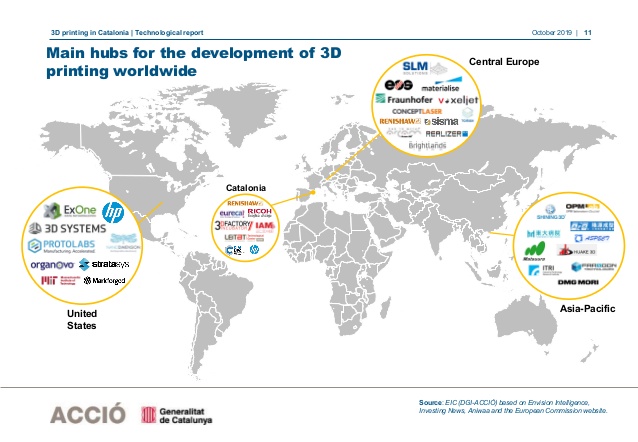Click the green Matsuura logo

(535, 251)
